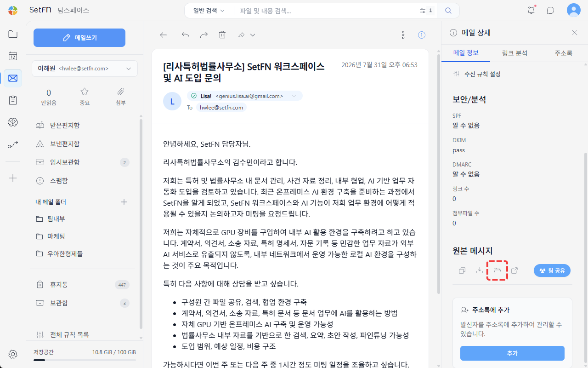588x368 pixels.
Task: Open the AI brain icon in left rail
Action: (x=13, y=122)
